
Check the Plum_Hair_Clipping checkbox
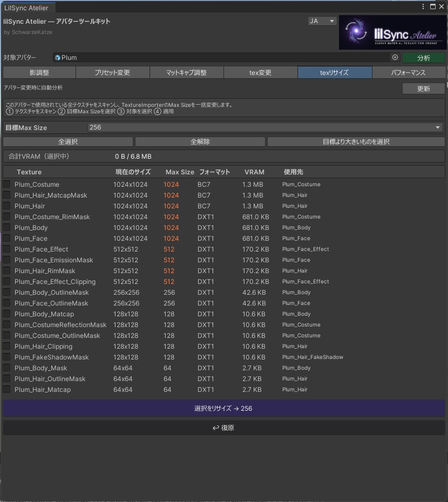coord(6,346)
